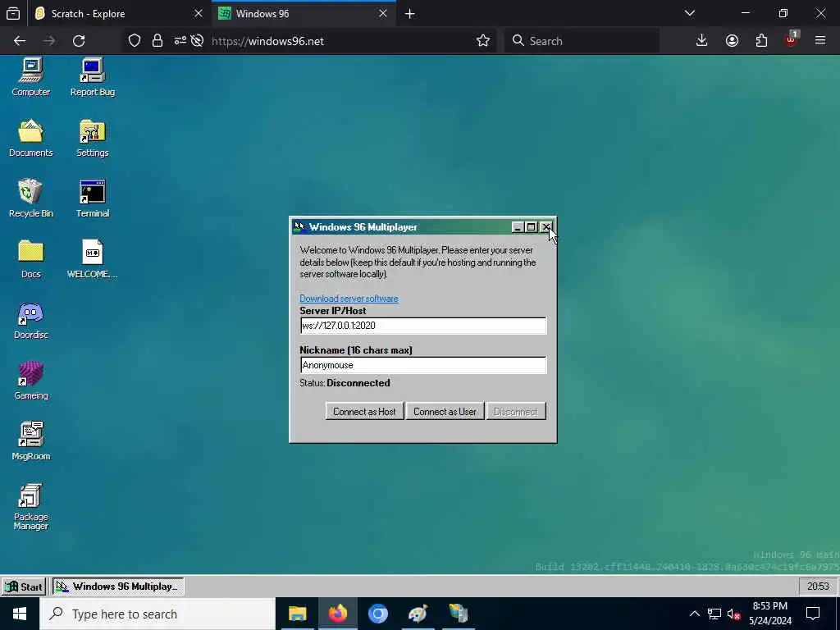Image resolution: width=840 pixels, height=630 pixels.
Task: Click the blocked autoplay icon in address bar
Action: click(197, 41)
